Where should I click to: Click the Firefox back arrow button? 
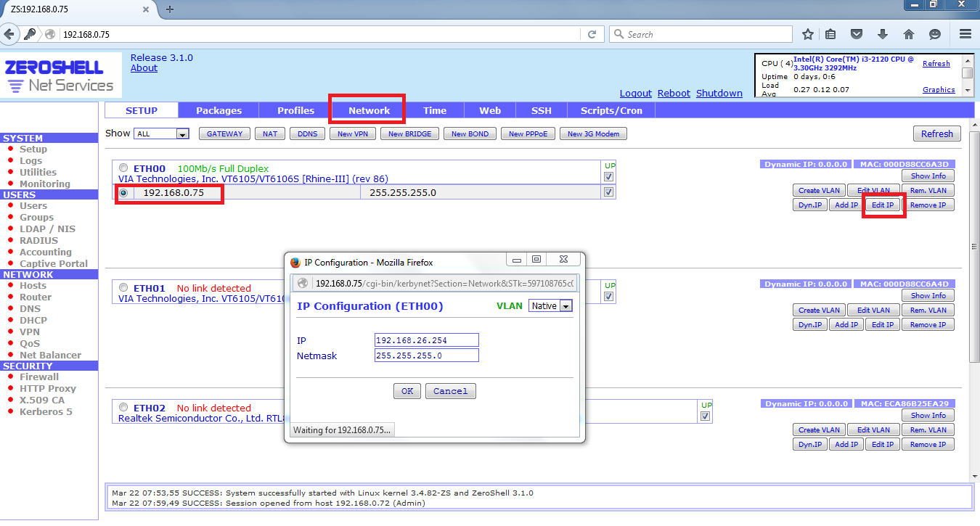(9, 34)
